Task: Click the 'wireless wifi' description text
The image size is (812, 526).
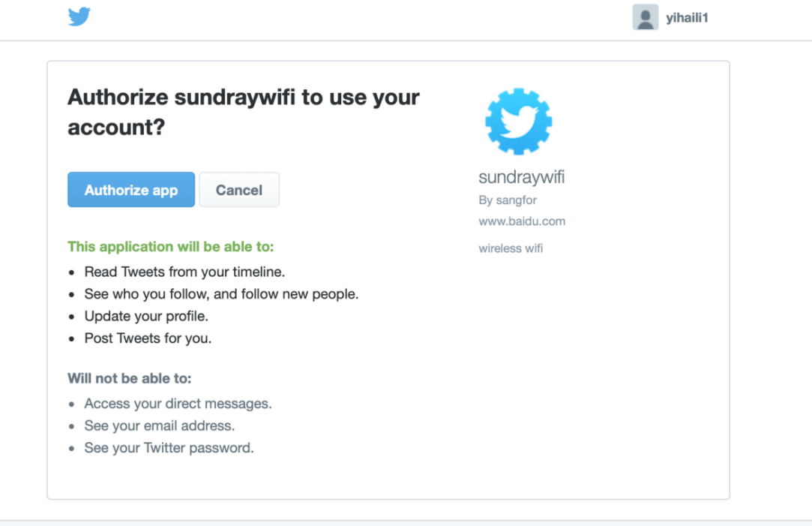Action: tap(511, 248)
